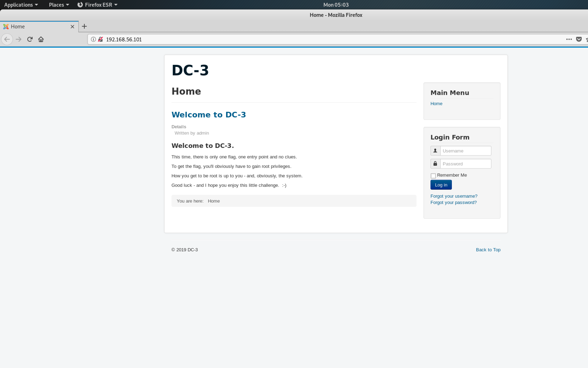This screenshot has width=588, height=368.
Task: Click the 'Remember Me' label text
Action: click(x=452, y=175)
